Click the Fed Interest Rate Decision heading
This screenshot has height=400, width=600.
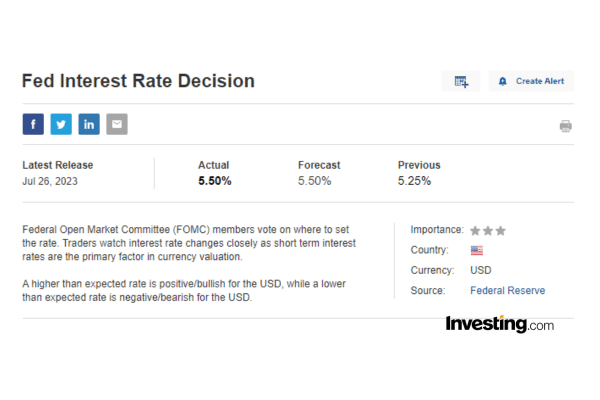pos(138,81)
